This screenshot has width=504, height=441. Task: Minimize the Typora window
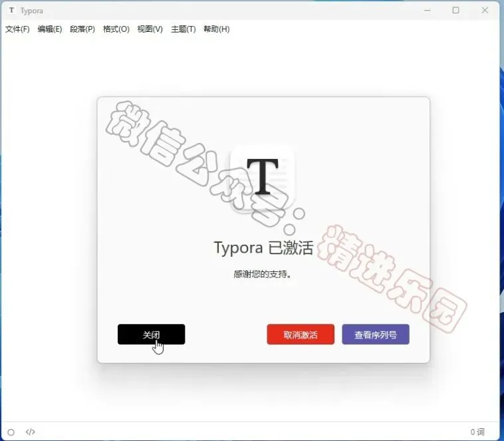pos(427,10)
